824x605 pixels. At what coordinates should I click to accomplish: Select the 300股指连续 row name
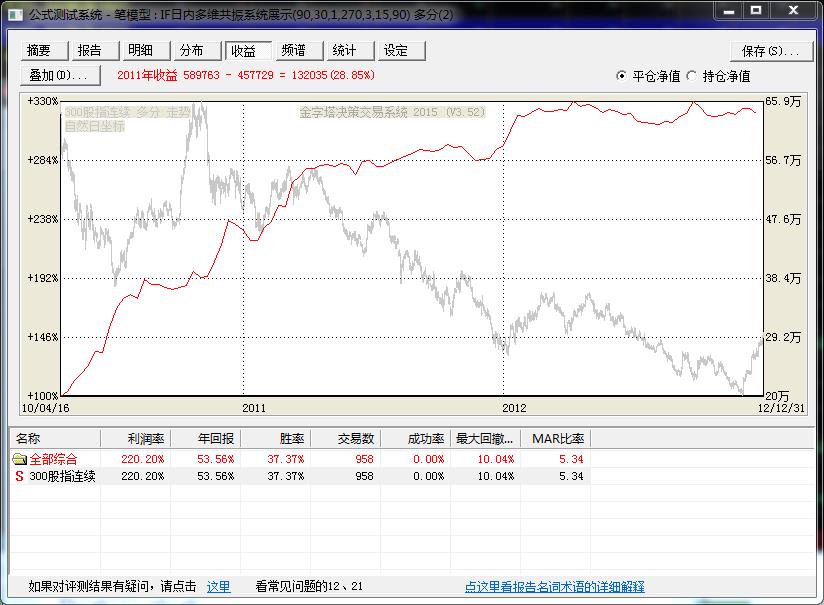62,476
